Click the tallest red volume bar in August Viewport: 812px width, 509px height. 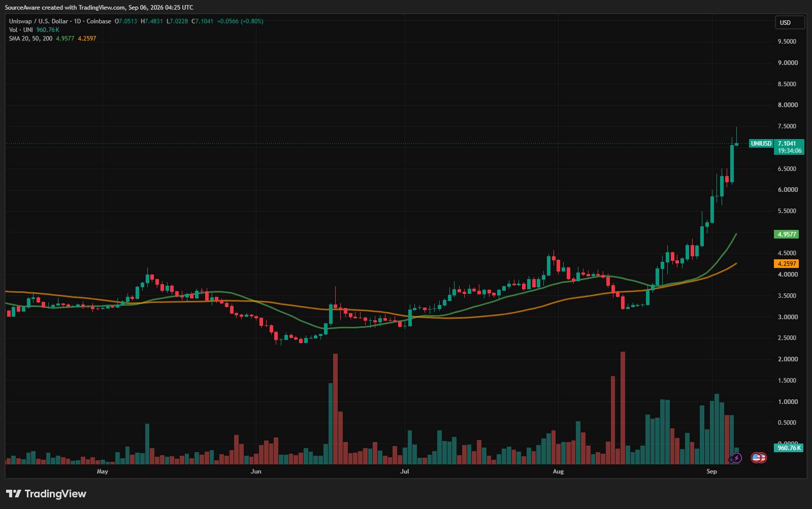(623, 408)
